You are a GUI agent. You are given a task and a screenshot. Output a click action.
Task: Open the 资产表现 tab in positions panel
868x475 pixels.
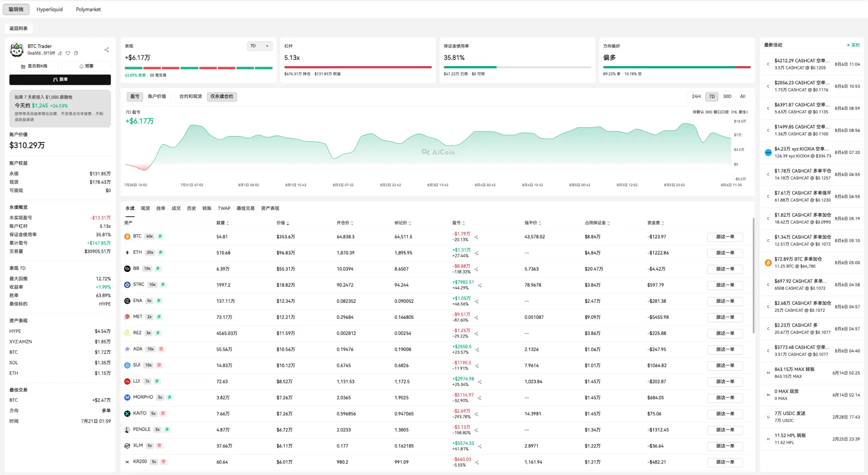coord(270,209)
